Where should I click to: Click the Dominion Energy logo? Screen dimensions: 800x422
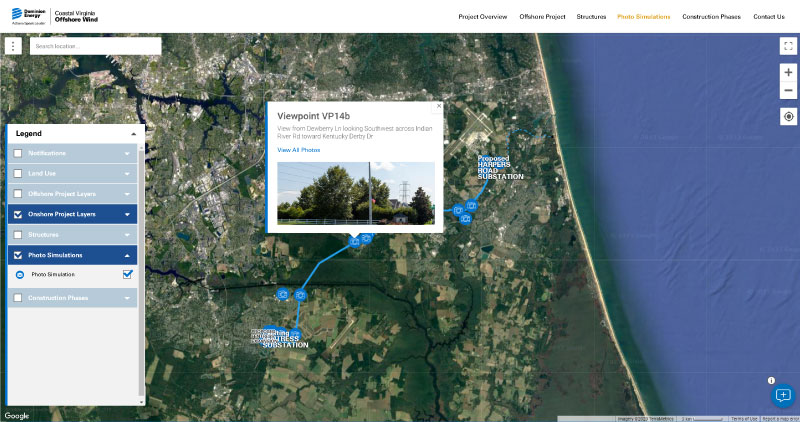coord(27,16)
